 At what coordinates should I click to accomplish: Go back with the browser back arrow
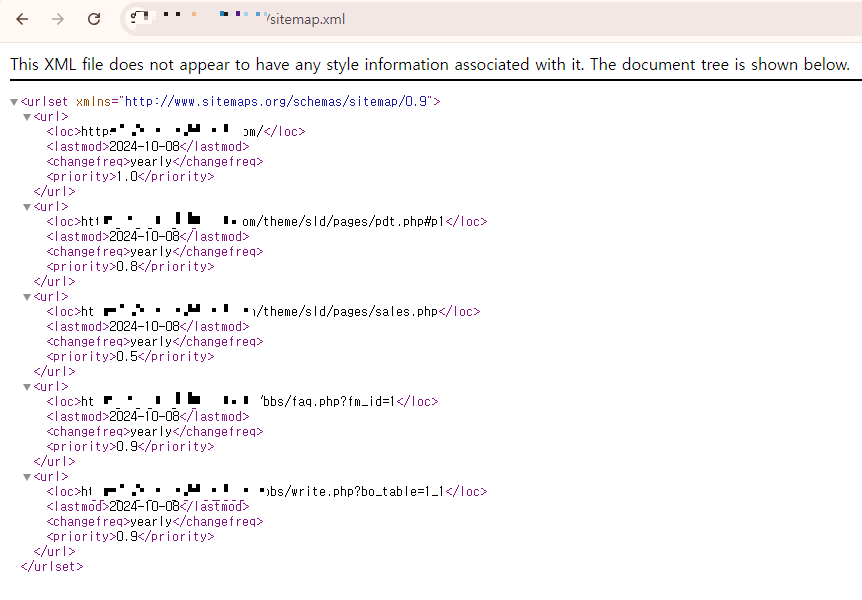pos(22,19)
